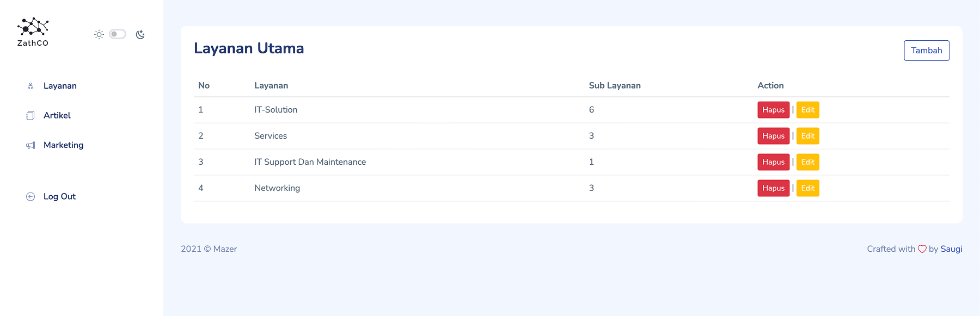Open the Layanan menu item

pos(60,86)
